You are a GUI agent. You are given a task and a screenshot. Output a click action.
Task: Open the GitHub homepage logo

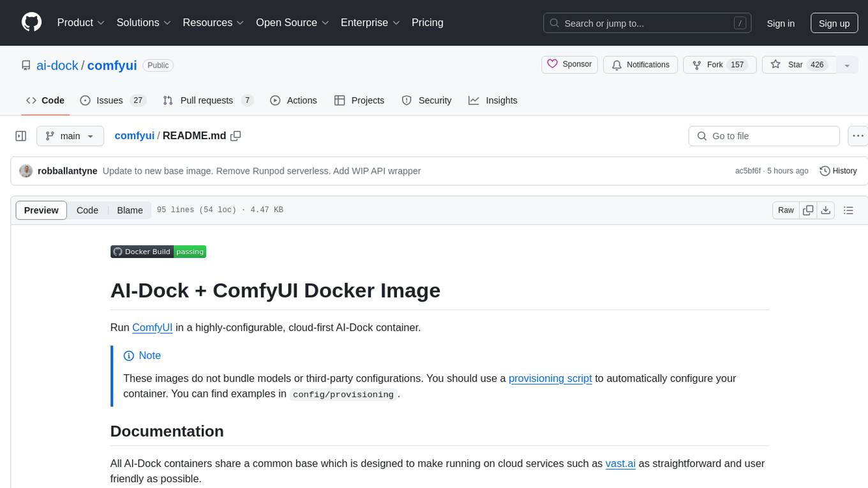tap(32, 22)
